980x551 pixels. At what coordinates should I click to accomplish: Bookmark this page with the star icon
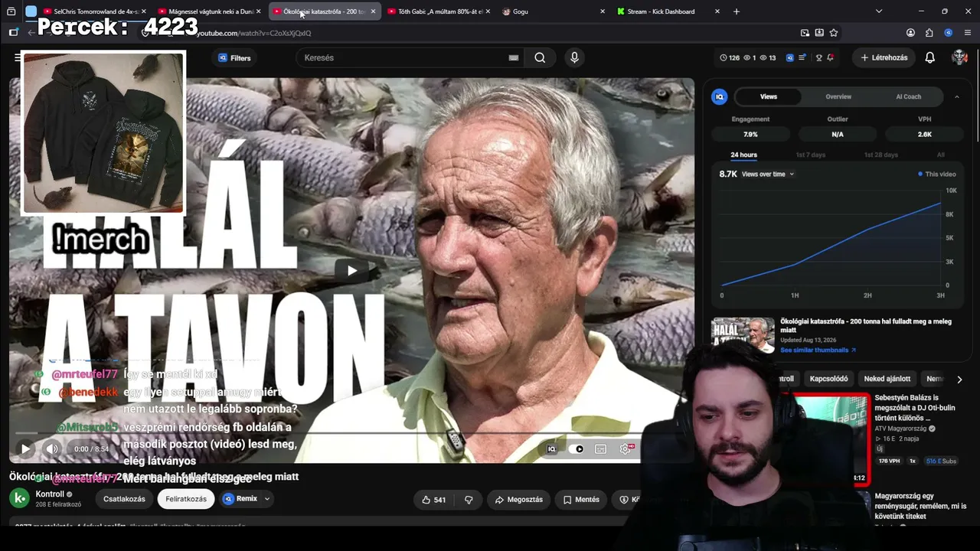pyautogui.click(x=834, y=33)
